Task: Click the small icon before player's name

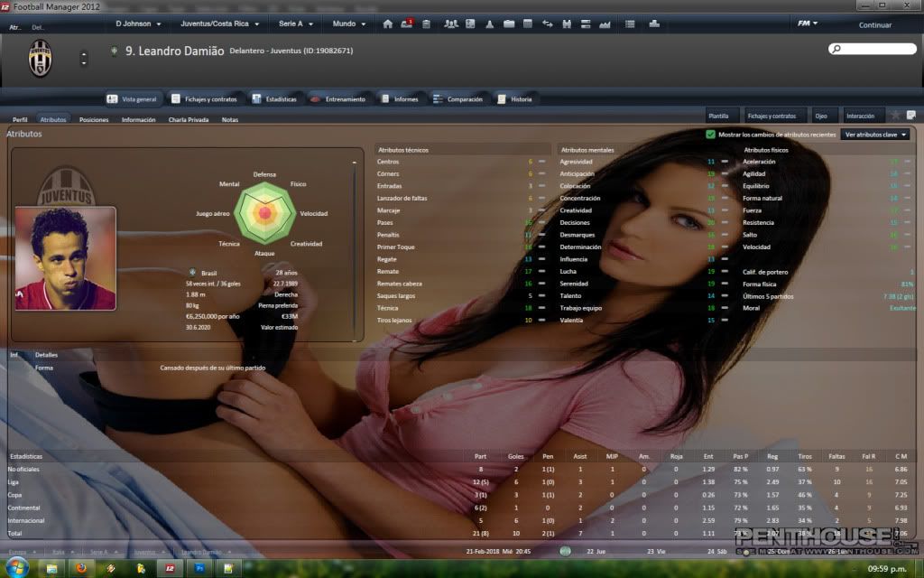Action: [x=115, y=51]
